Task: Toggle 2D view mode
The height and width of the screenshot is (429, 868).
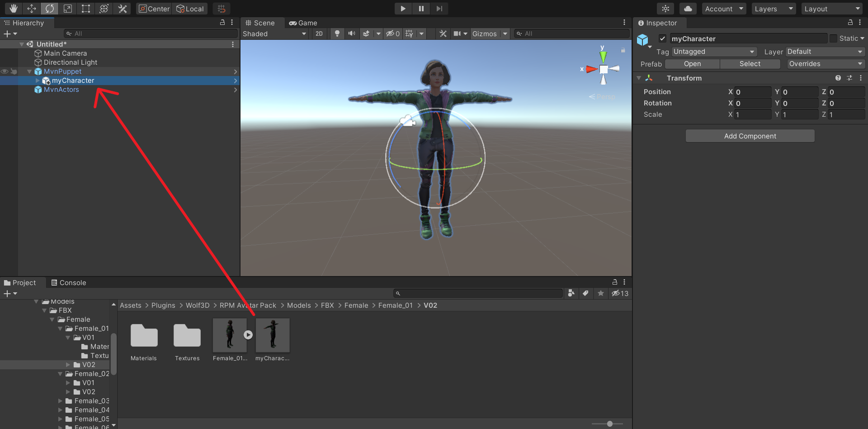Action: pos(319,33)
